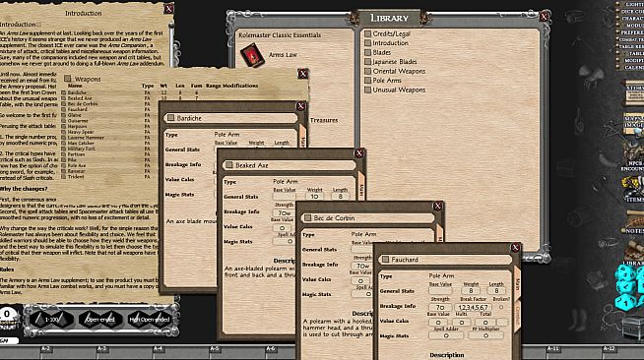Open Modules from the sidebar list

click(631, 26)
